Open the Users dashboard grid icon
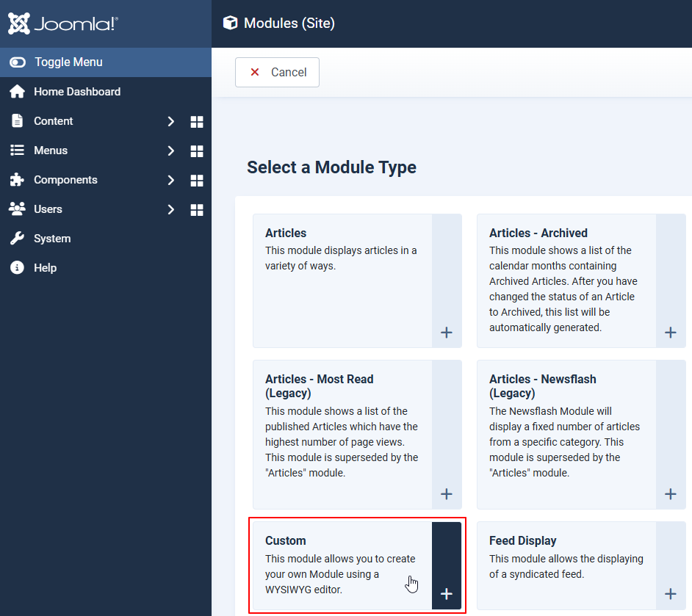The image size is (692, 616). (196, 209)
